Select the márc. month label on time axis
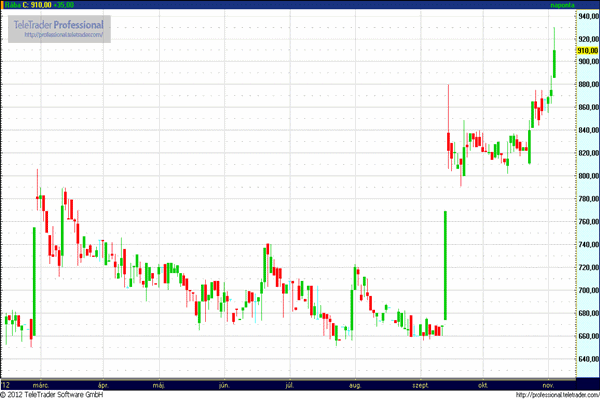 (41, 383)
